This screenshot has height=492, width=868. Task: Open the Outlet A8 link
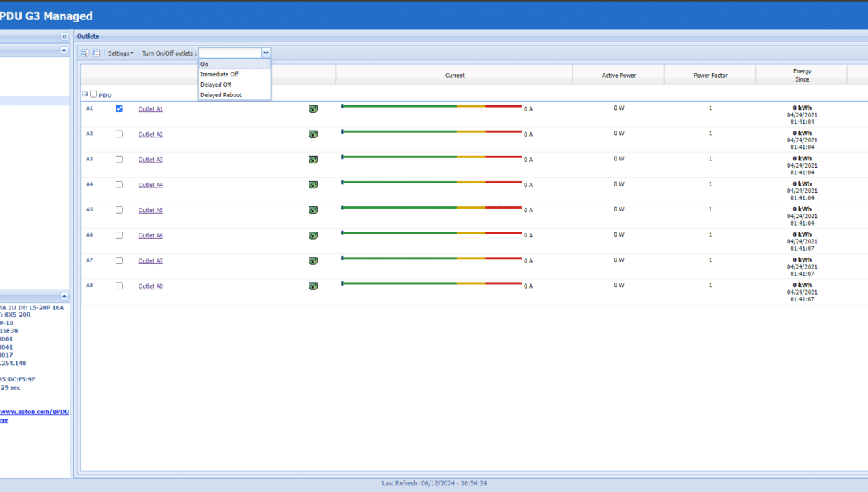click(151, 286)
